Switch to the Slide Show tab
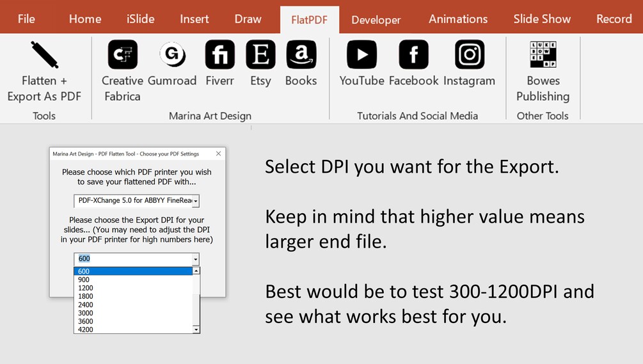The width and height of the screenshot is (643, 364). 542,19
